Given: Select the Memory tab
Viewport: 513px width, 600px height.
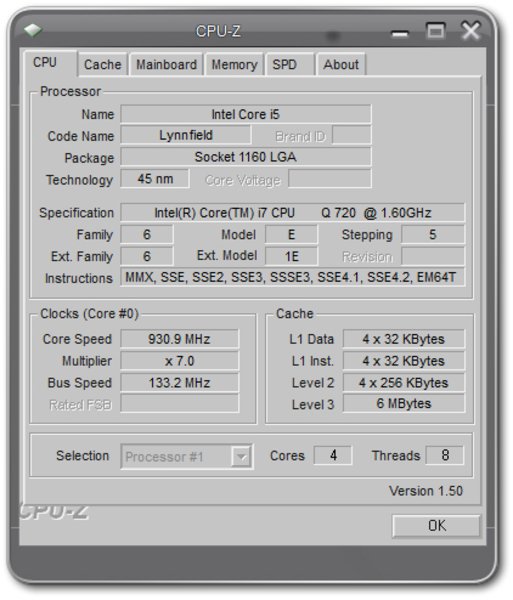Looking at the screenshot, I should [x=234, y=64].
